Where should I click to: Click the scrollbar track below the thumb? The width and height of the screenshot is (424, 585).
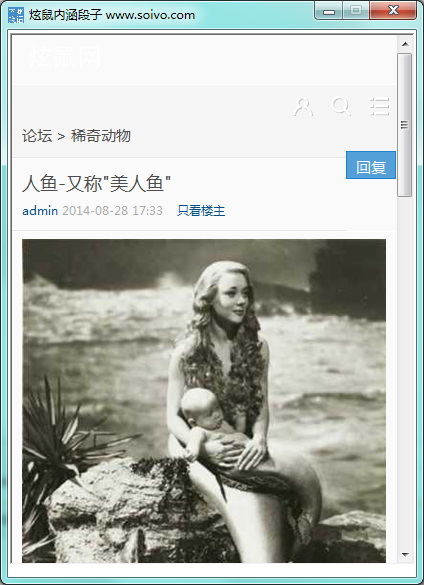click(x=405, y=372)
